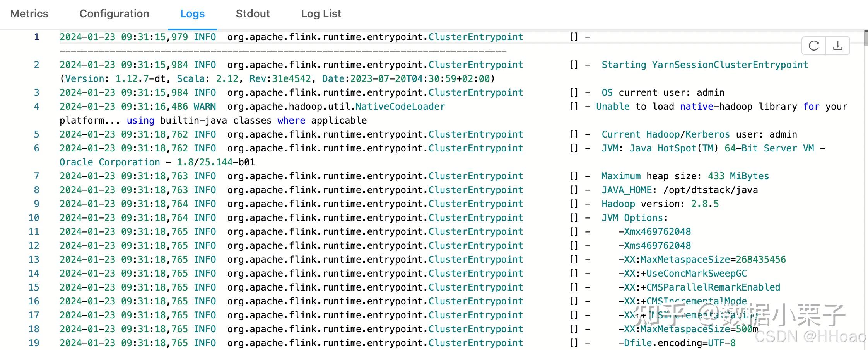
Task: Click line number 4 in the gutter
Action: pos(36,107)
